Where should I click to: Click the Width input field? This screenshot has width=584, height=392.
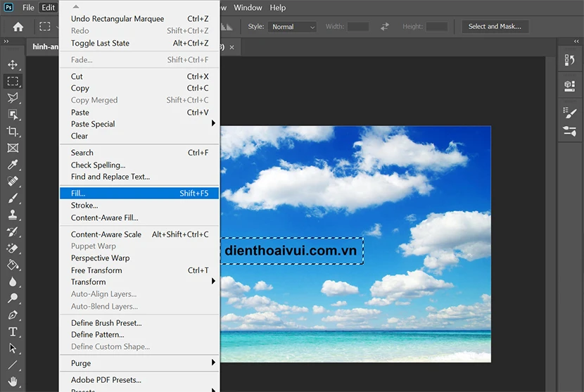tap(358, 27)
